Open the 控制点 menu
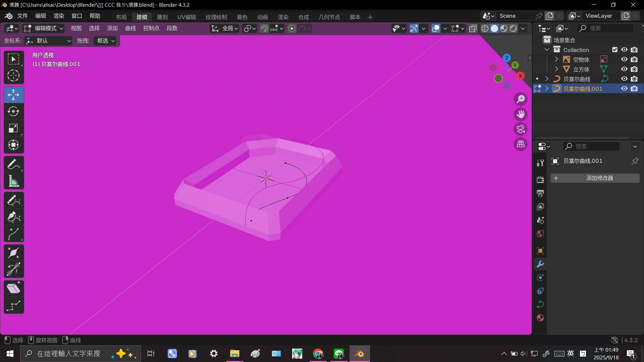 pyautogui.click(x=151, y=28)
